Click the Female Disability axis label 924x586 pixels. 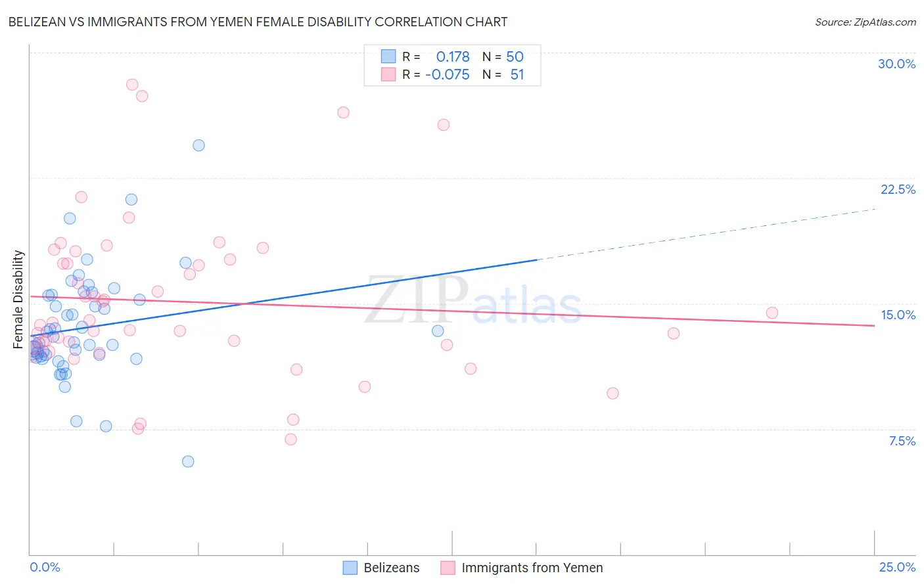[x=18, y=299]
